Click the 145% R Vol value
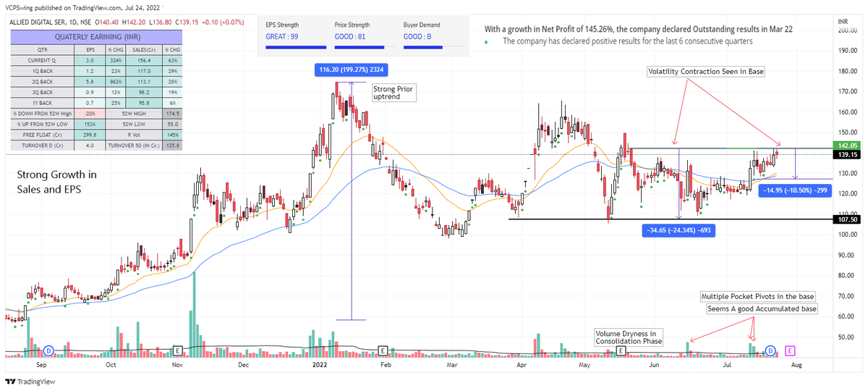Screen dimensions: 868x391 coord(172,135)
